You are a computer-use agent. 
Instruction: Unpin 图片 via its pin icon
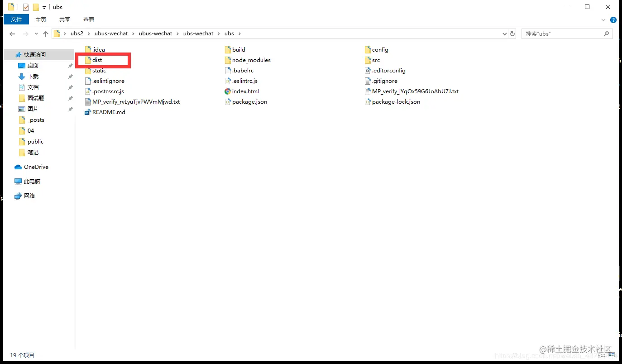[70, 109]
